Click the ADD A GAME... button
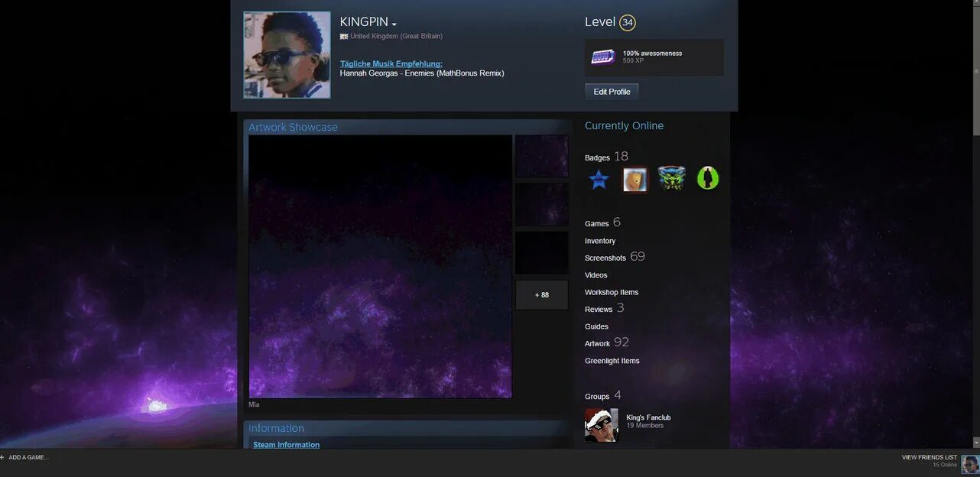Screen dimensions: 980x477 point(28,457)
